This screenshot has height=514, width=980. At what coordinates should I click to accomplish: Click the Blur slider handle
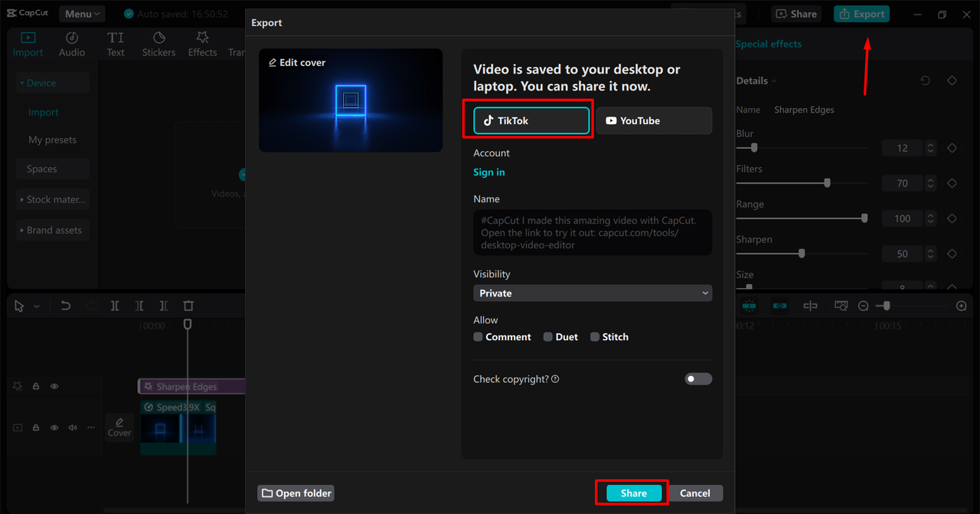(754, 148)
